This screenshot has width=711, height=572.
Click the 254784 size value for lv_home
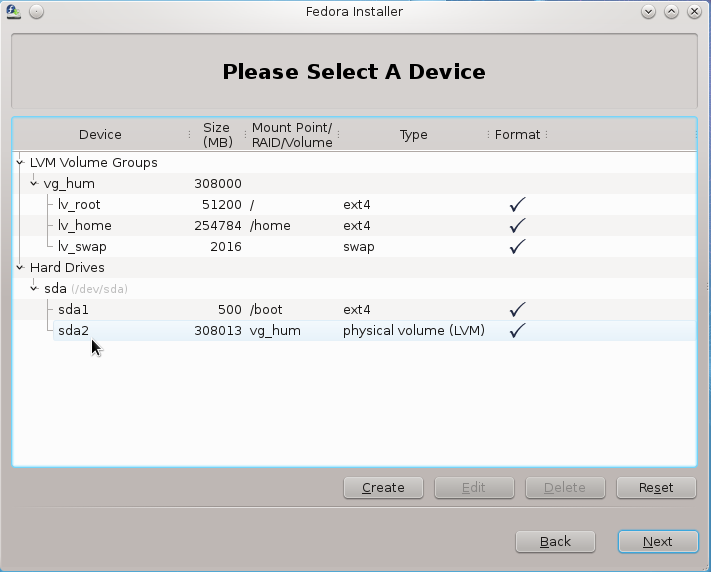coord(218,225)
